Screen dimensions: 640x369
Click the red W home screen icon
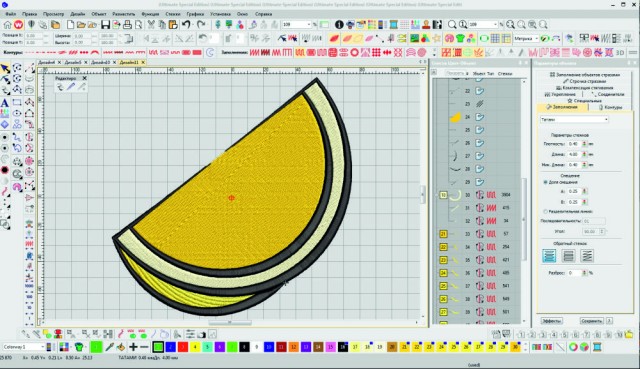pos(18,25)
